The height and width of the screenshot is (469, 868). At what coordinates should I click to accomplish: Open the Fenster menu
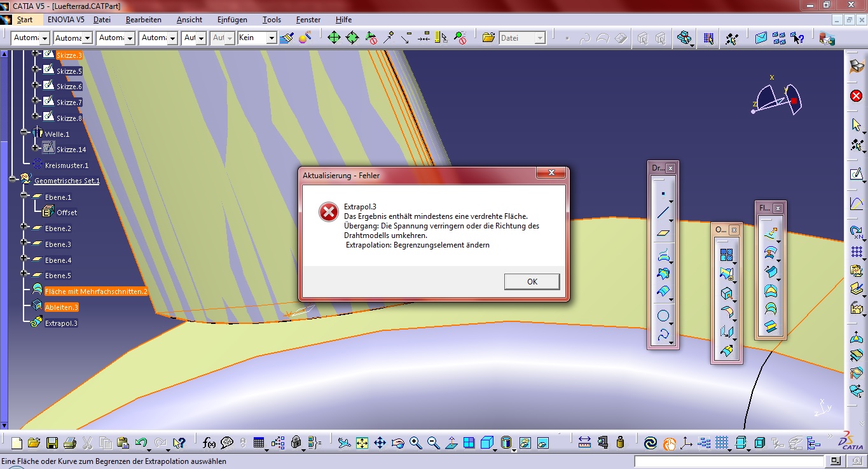point(308,20)
